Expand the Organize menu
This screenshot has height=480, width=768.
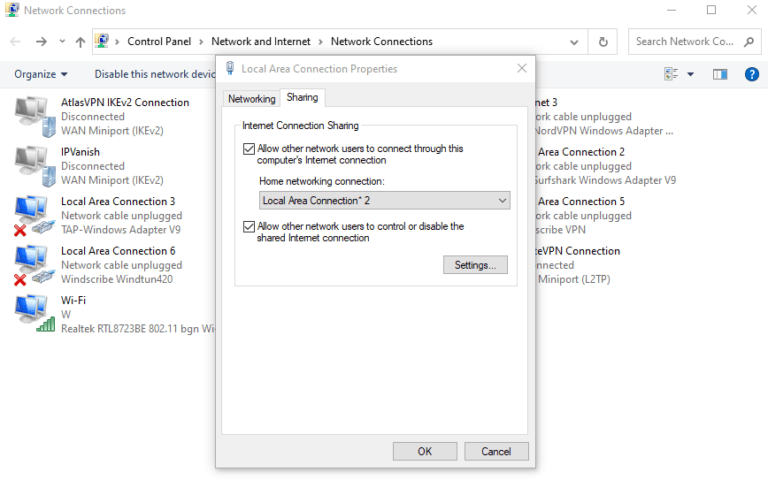click(41, 74)
